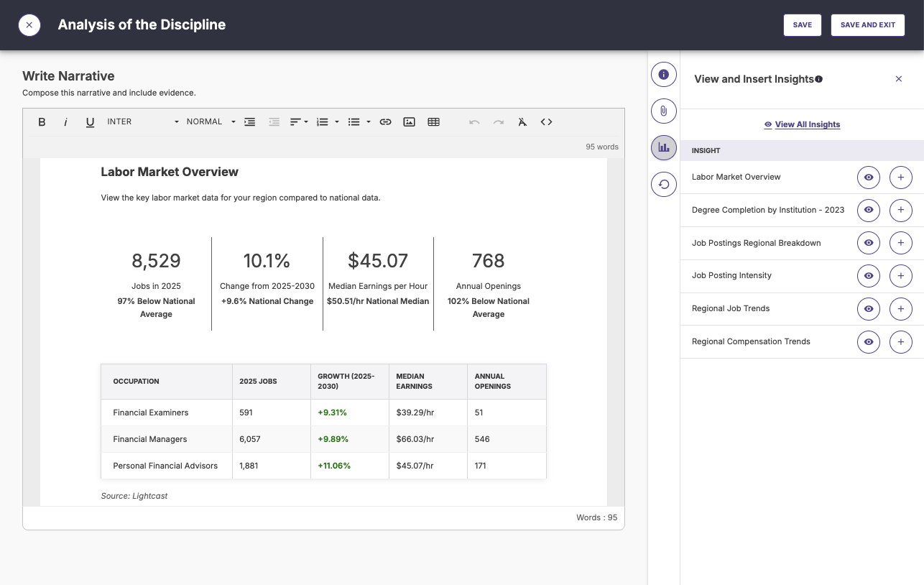Undo the last edit
924x585 pixels.
pyautogui.click(x=474, y=122)
